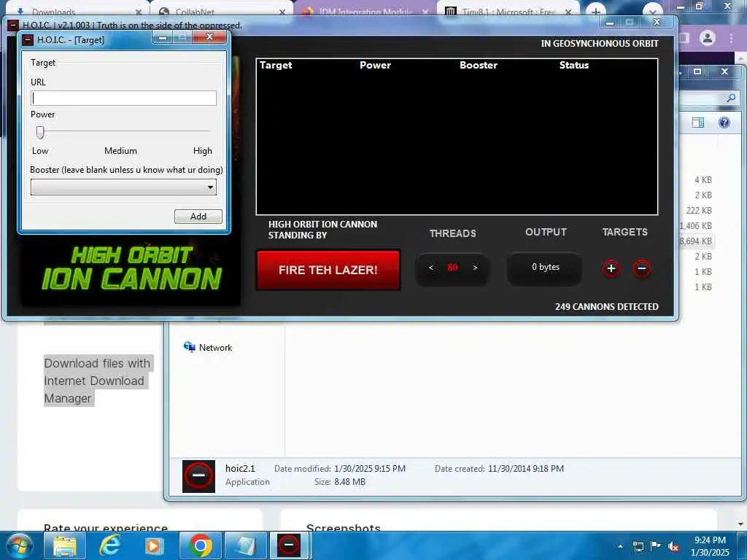This screenshot has width=747, height=560.
Task: Click the Status column header
Action: (573, 65)
